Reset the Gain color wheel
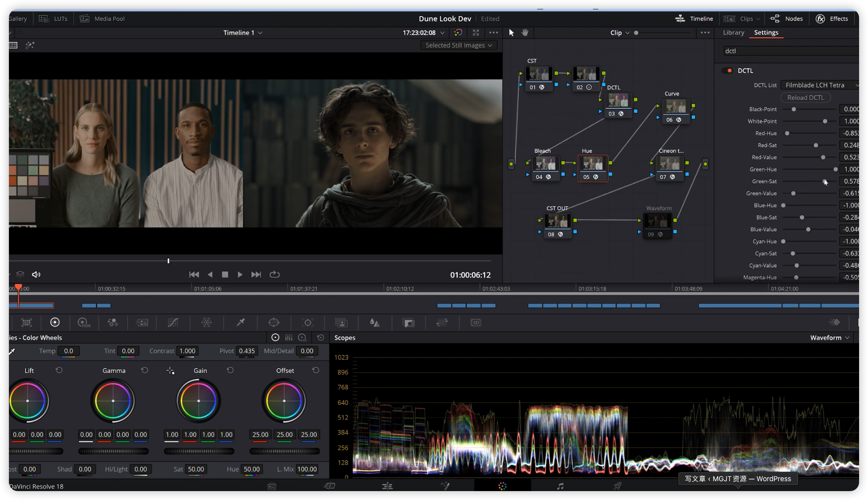The width and height of the screenshot is (868, 500). click(230, 370)
